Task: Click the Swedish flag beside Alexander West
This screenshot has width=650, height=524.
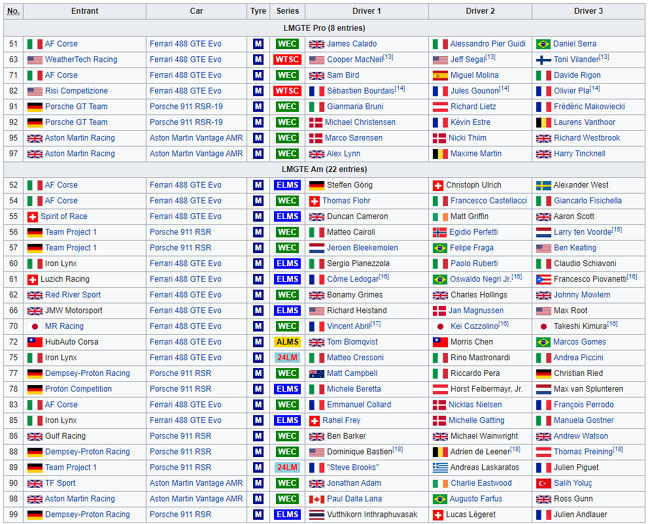Action: [543, 185]
